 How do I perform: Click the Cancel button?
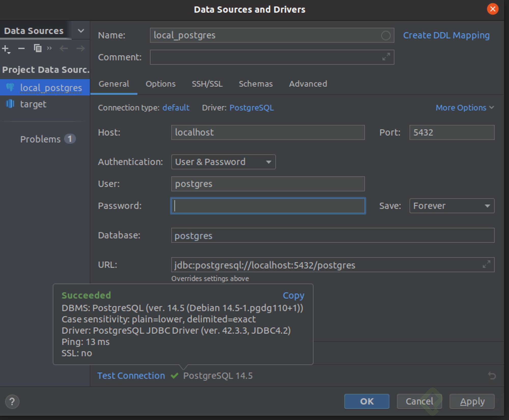419,401
